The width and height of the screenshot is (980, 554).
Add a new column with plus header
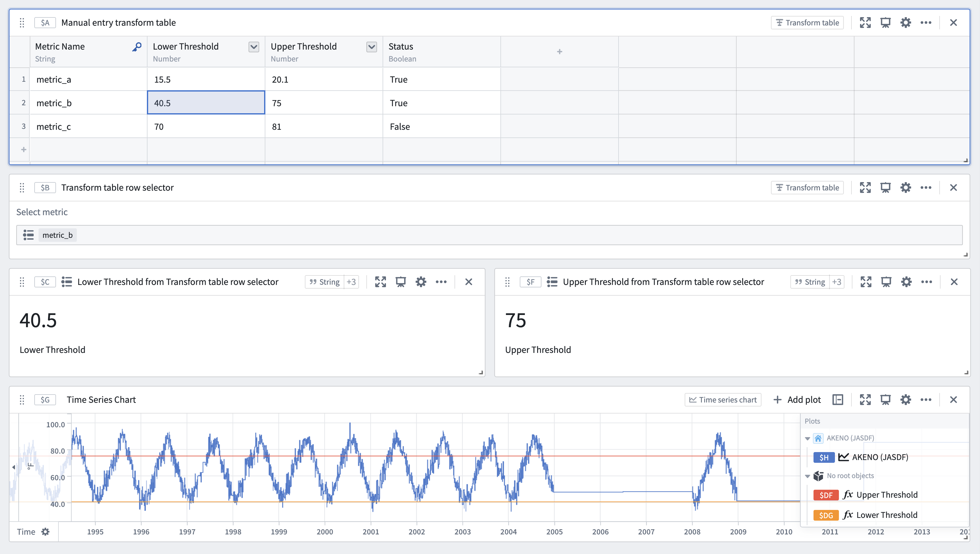pos(559,52)
